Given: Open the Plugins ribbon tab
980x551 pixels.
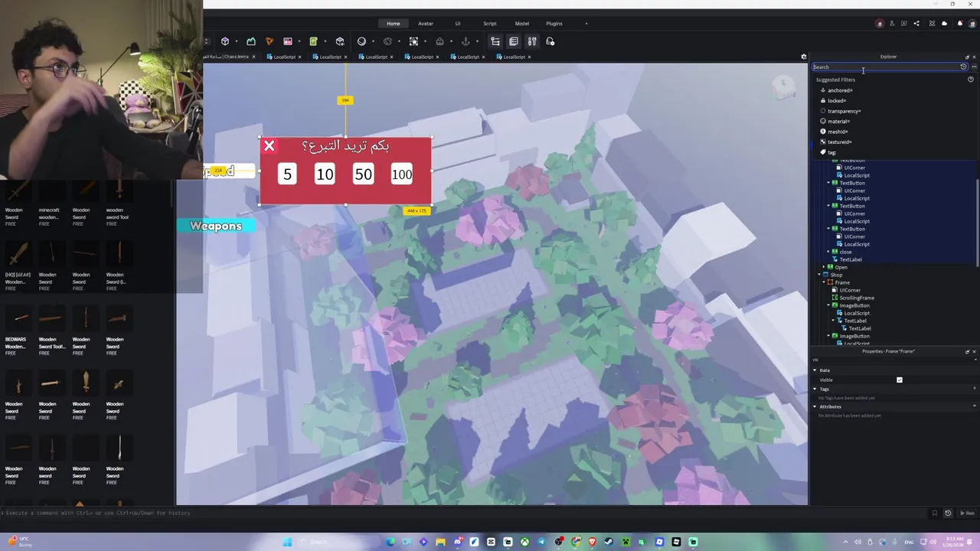Looking at the screenshot, I should (x=554, y=24).
